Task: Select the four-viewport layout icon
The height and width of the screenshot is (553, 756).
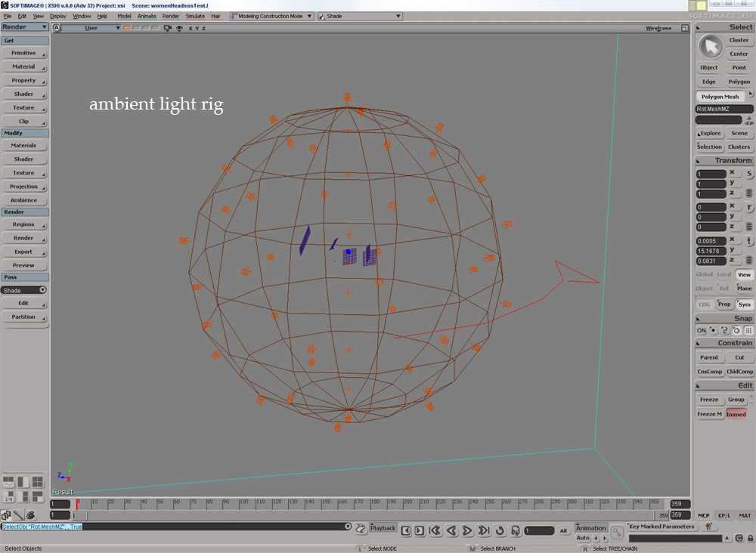Action: [x=38, y=481]
